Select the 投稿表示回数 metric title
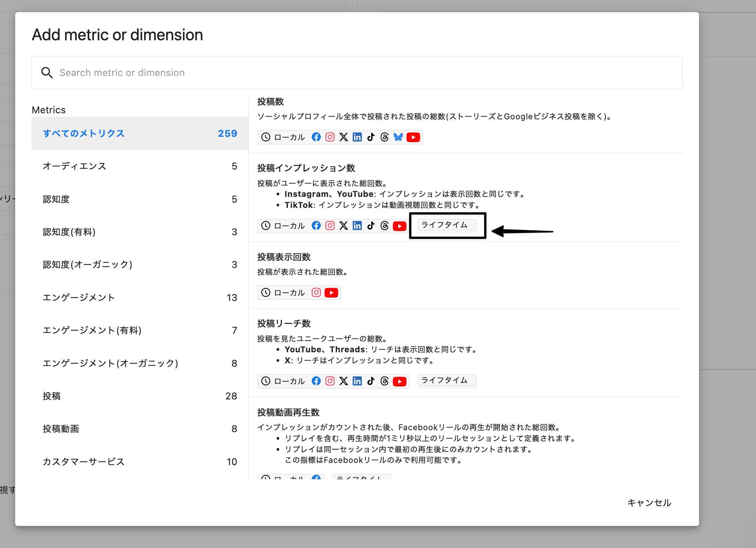The width and height of the screenshot is (756, 548). [x=284, y=257]
